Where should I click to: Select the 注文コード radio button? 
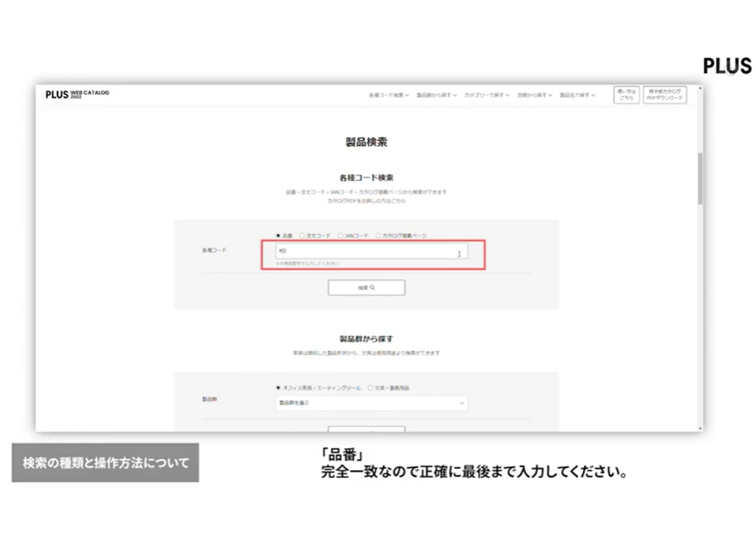click(302, 235)
